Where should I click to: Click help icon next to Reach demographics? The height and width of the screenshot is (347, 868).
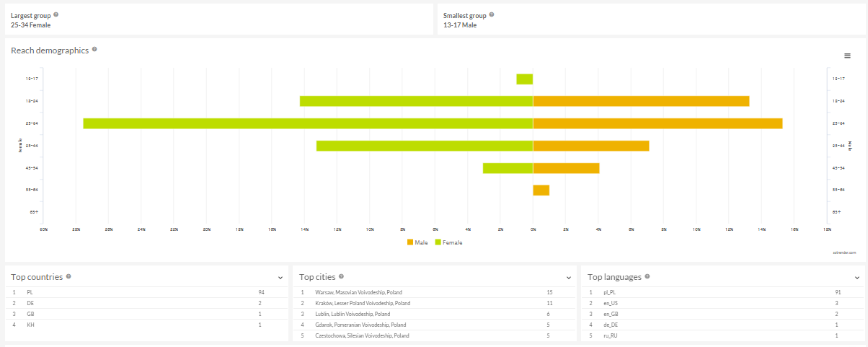[94, 50]
